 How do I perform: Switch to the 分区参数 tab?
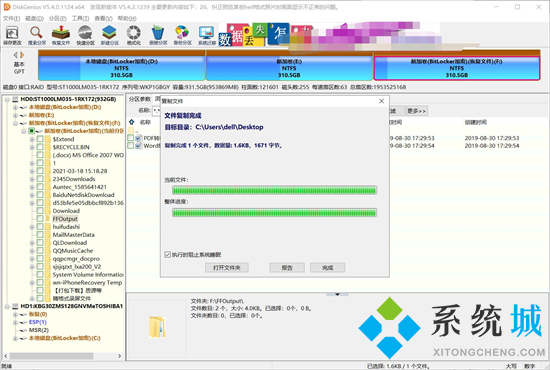pos(140,99)
